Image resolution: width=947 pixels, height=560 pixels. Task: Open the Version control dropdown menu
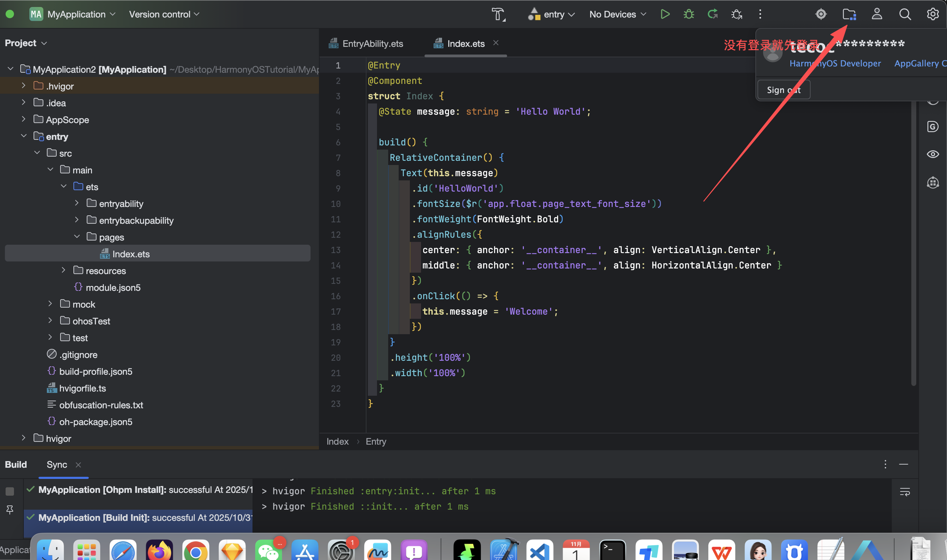point(164,14)
